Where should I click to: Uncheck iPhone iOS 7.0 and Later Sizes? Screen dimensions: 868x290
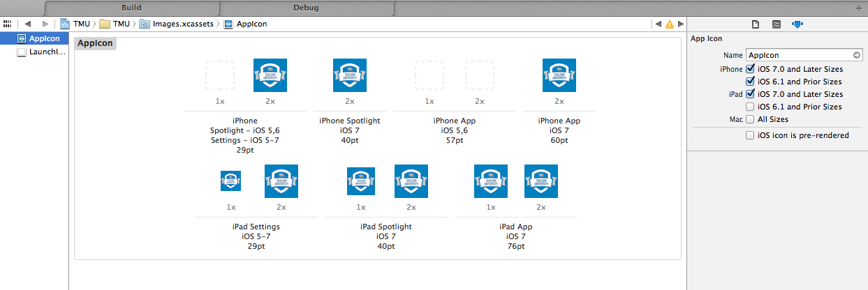(751, 69)
